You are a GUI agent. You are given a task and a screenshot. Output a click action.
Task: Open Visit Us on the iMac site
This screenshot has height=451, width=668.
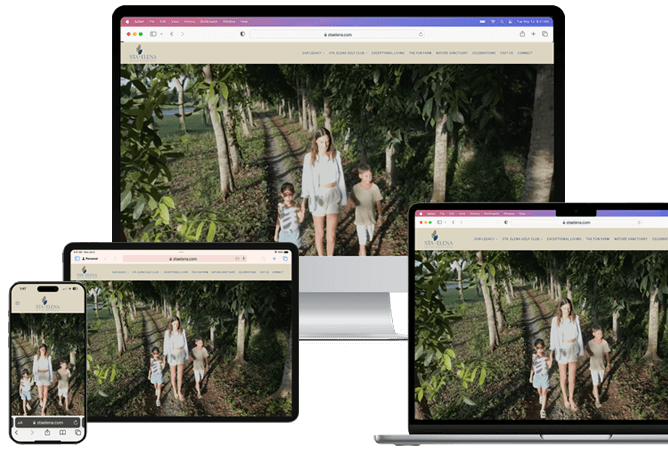pos(507,53)
